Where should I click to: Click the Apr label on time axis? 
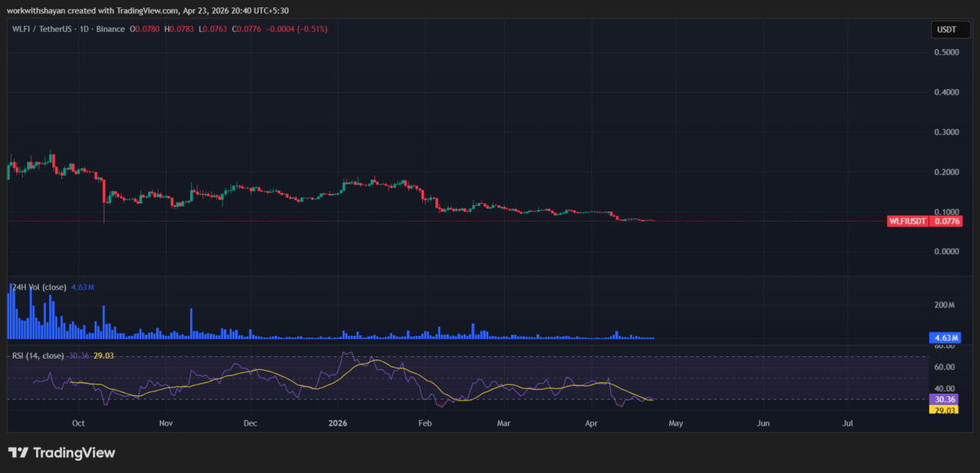point(590,423)
